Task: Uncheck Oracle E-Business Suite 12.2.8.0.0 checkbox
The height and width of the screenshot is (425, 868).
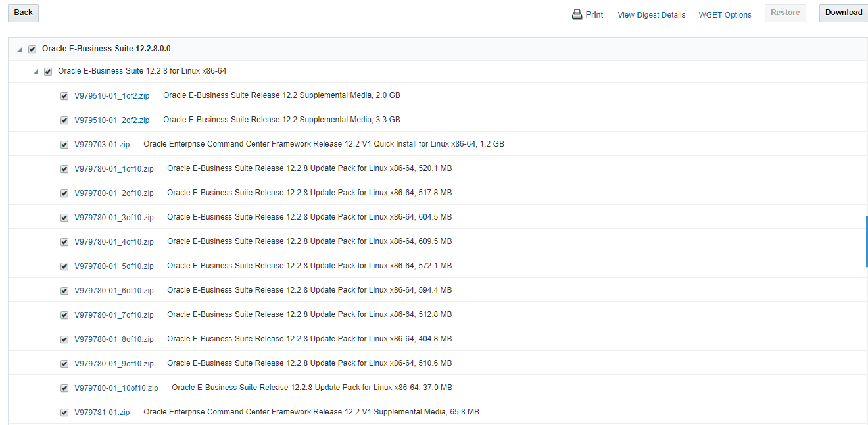Action: pyautogui.click(x=32, y=49)
